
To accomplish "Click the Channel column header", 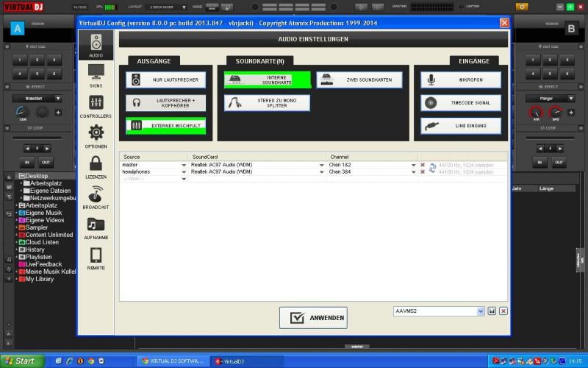I will (x=340, y=157).
